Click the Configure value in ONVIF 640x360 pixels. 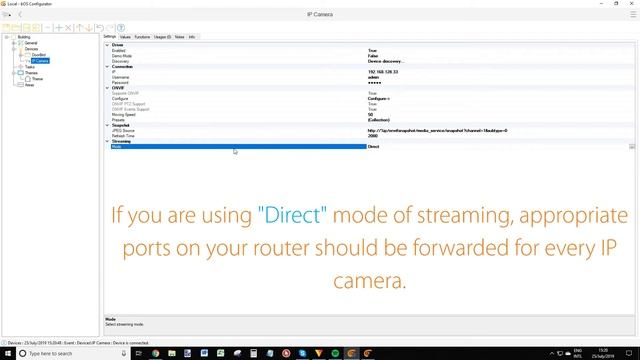pos(378,99)
